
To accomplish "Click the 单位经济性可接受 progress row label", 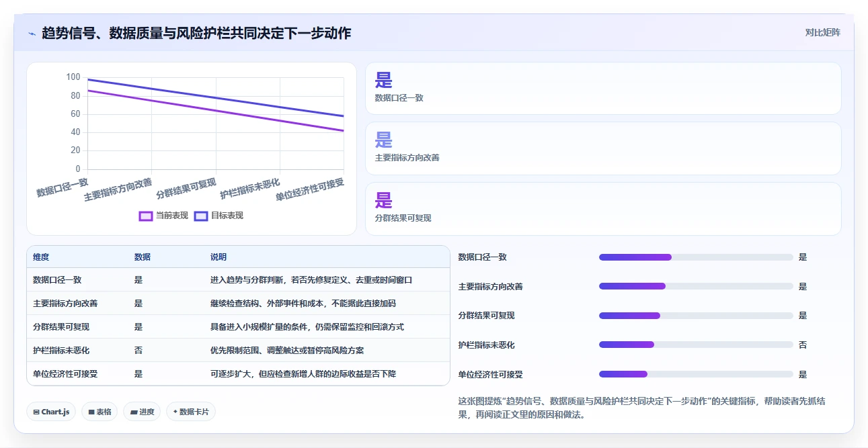I will [490, 374].
